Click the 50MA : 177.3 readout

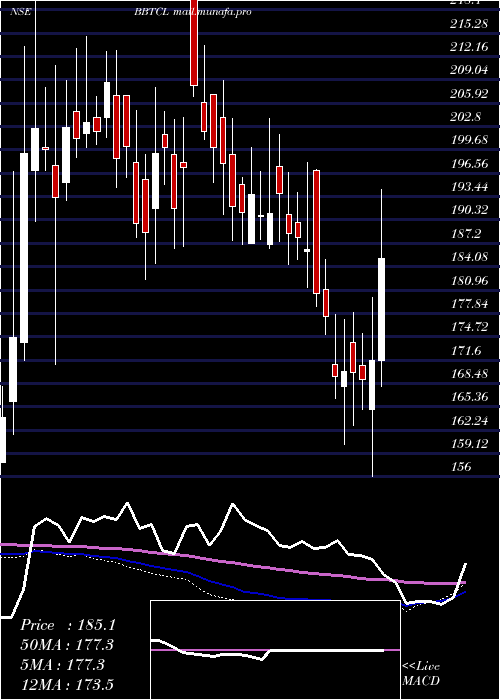(67, 645)
